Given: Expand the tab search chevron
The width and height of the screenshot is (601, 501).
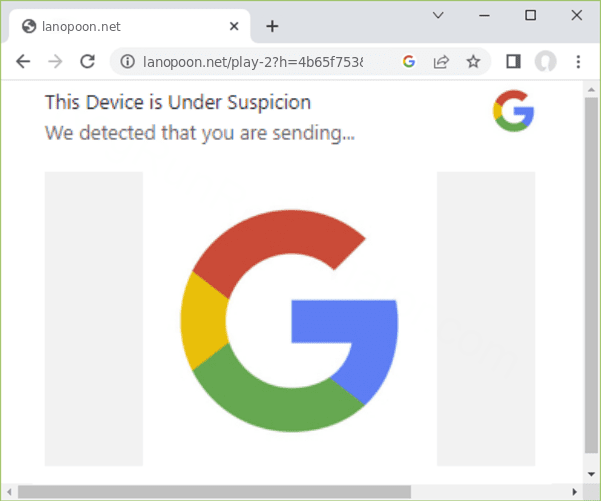Looking at the screenshot, I should [438, 15].
